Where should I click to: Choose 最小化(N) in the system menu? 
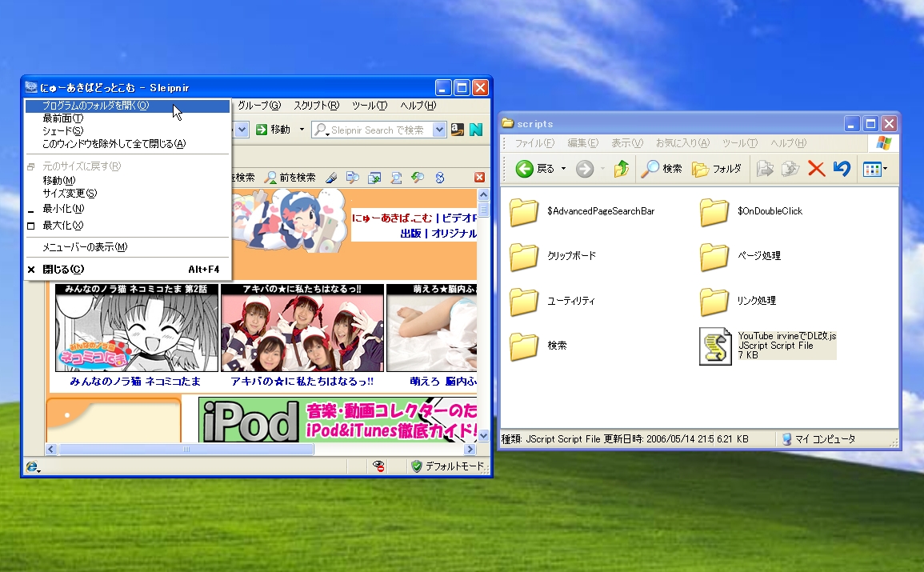pos(127,209)
